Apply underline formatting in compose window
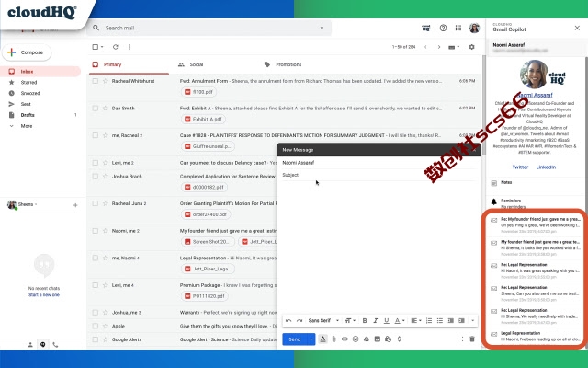This screenshot has height=368, width=588. coord(386,321)
